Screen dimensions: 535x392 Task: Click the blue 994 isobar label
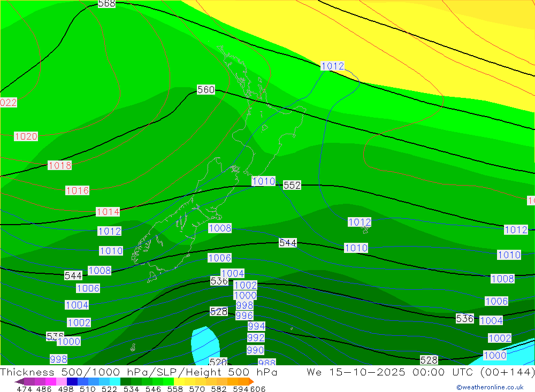coord(256,326)
